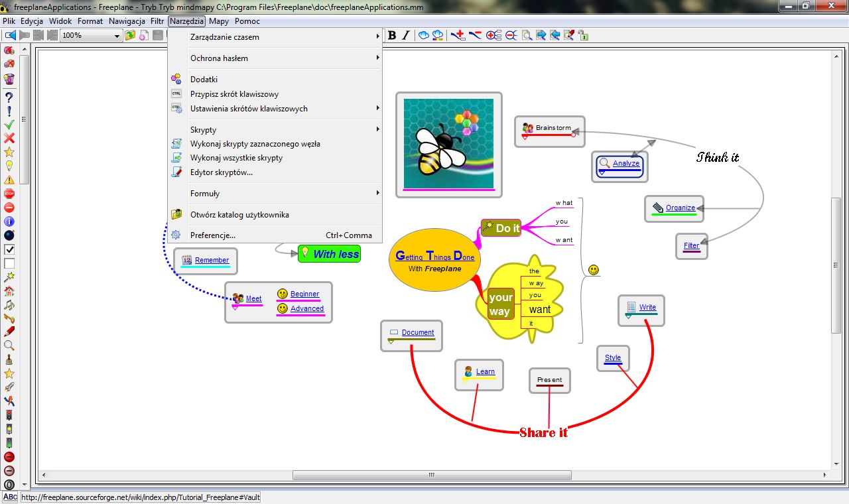Choose Otwórz katalog użytkownika
The width and height of the screenshot is (849, 504).
point(275,215)
